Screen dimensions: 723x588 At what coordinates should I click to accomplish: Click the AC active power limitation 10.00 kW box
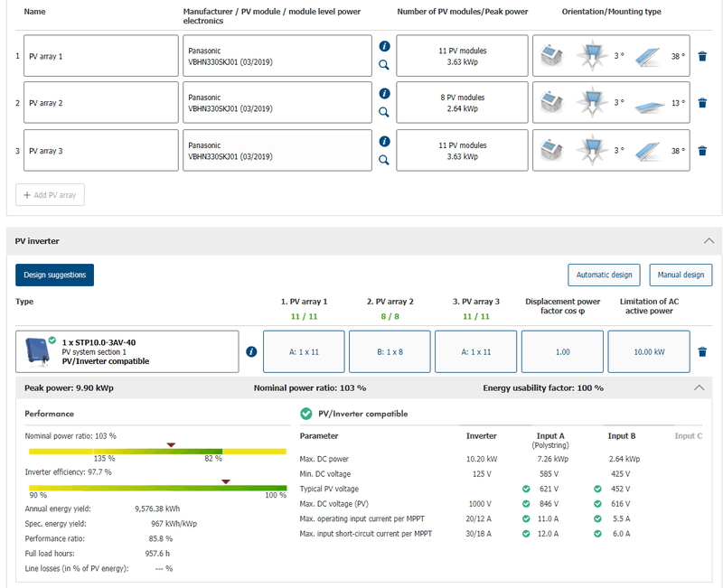[x=648, y=351]
